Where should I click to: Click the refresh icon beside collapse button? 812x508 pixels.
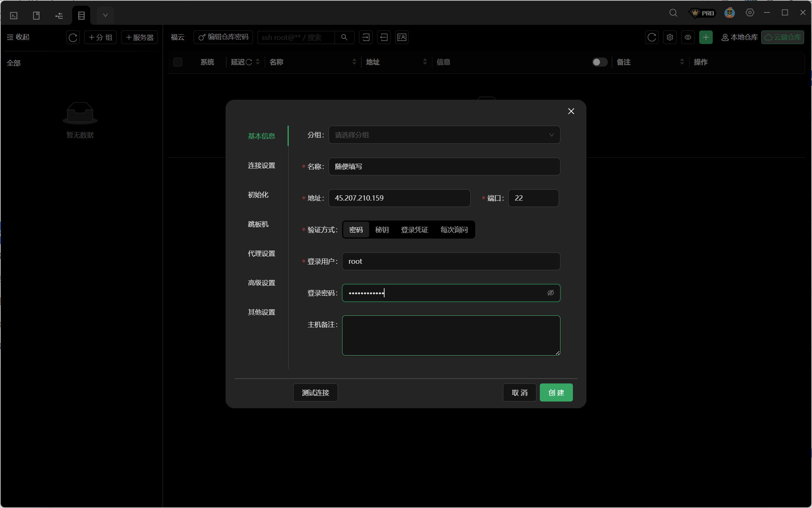click(x=73, y=37)
